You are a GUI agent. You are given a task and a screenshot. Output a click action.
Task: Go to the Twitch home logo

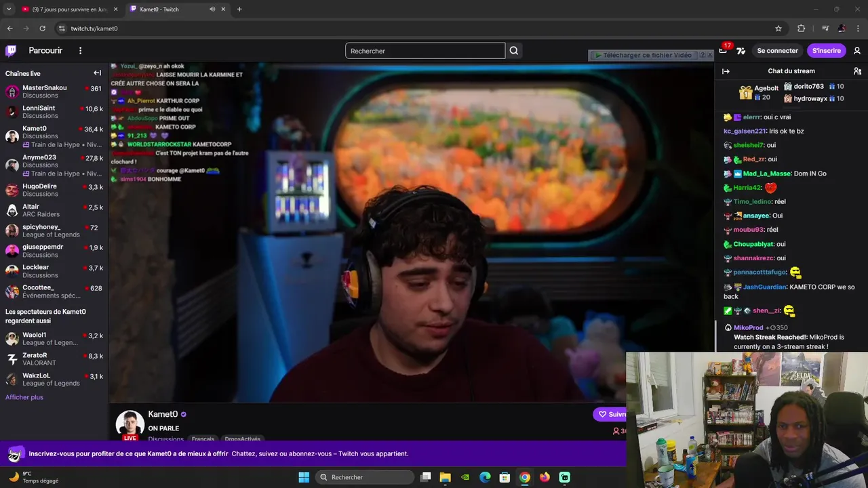point(11,51)
